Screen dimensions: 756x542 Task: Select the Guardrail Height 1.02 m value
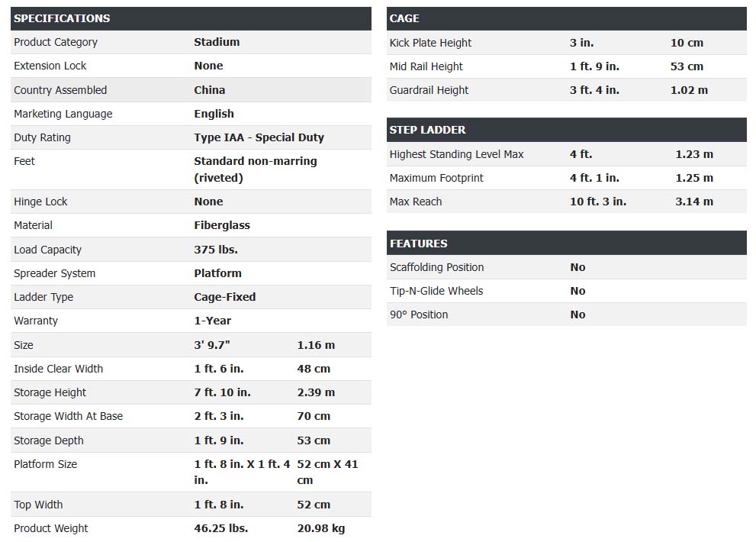pos(689,90)
